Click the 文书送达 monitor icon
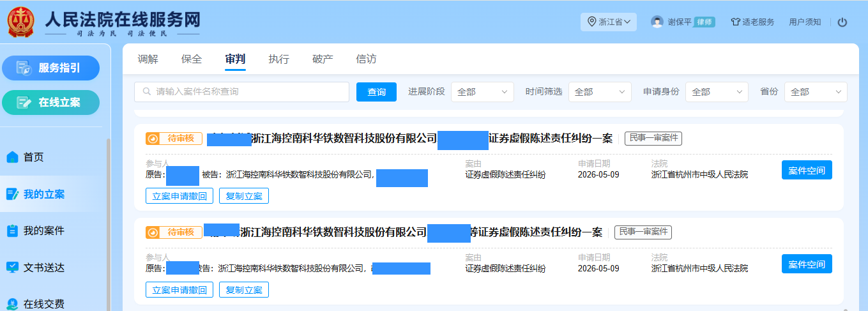The width and height of the screenshot is (868, 311). pyautogui.click(x=12, y=268)
